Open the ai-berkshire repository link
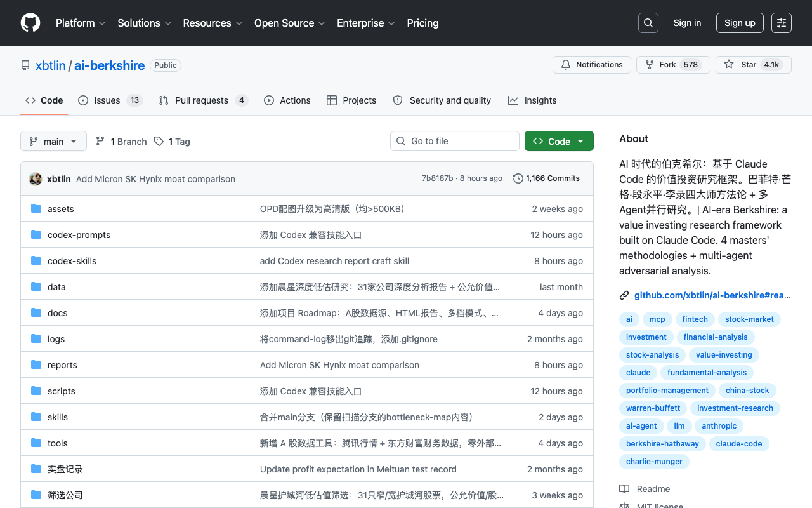The width and height of the screenshot is (812, 508). (x=109, y=65)
